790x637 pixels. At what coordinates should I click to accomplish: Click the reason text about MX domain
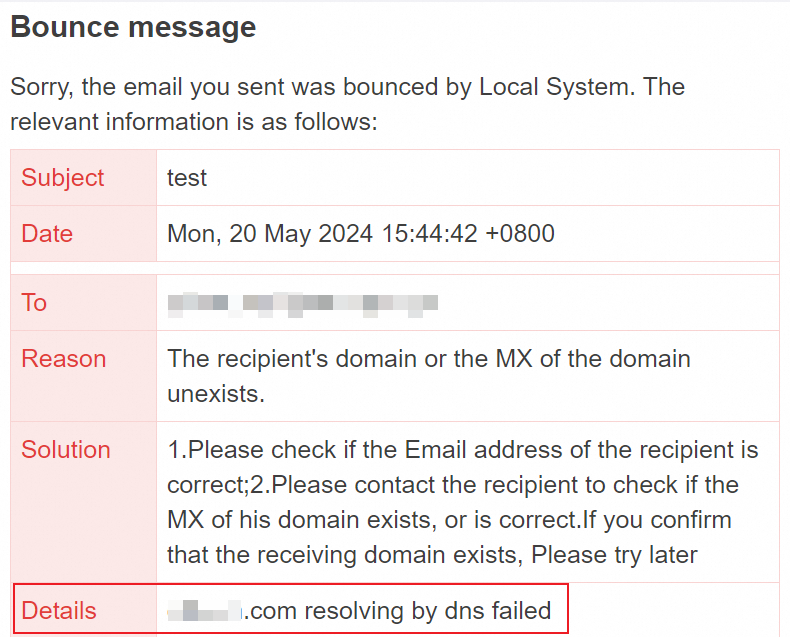coord(429,376)
